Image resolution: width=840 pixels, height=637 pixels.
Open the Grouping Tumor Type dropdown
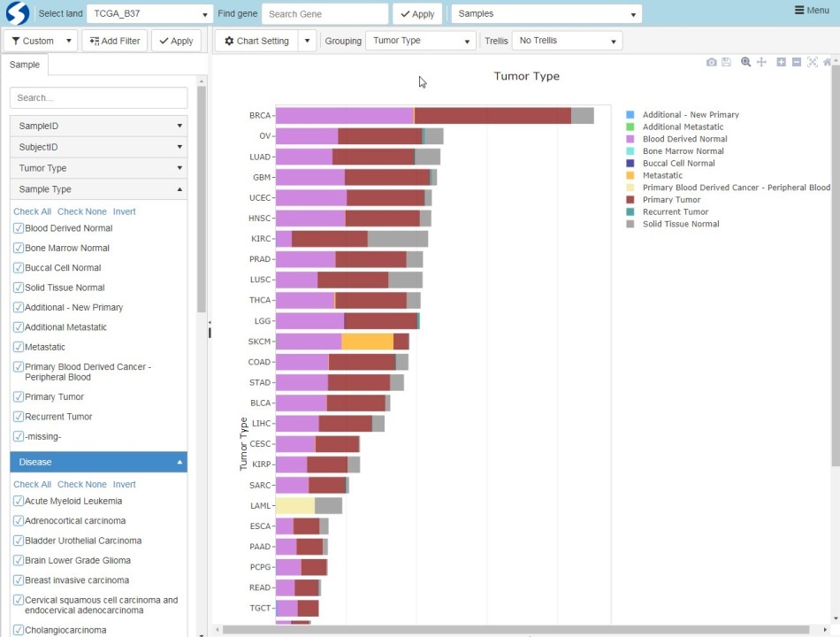[420, 41]
